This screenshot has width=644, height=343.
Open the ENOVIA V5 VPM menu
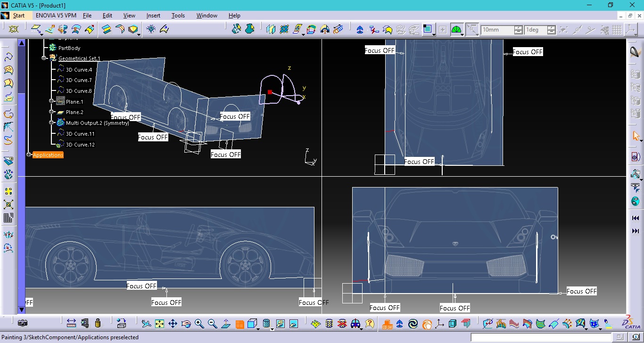point(56,16)
